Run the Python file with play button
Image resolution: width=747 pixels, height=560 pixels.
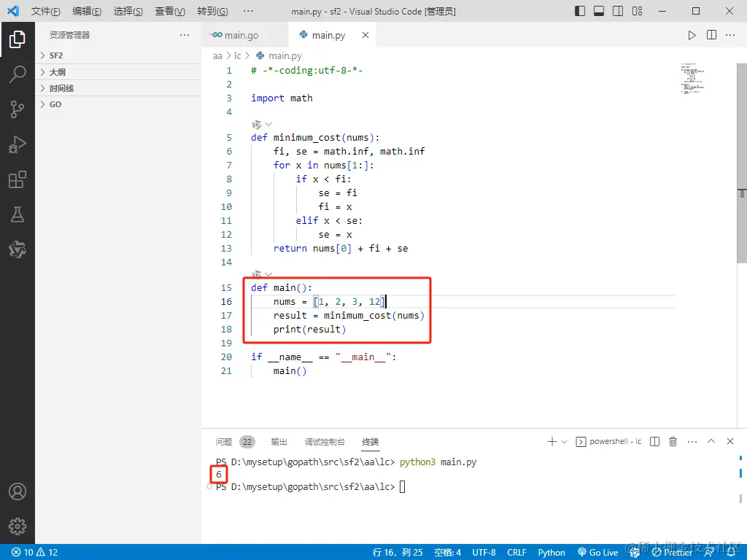692,35
